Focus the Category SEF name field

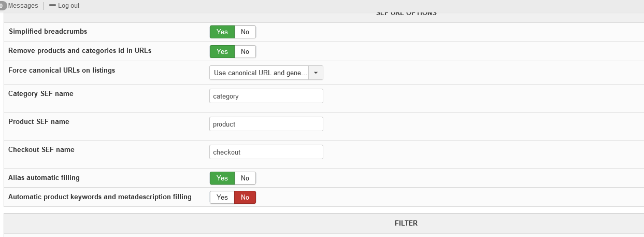click(x=266, y=96)
